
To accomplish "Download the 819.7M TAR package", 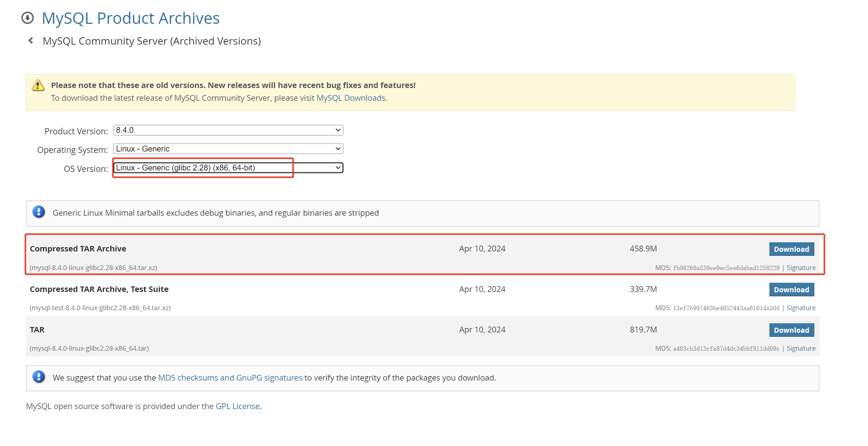I will click(792, 330).
